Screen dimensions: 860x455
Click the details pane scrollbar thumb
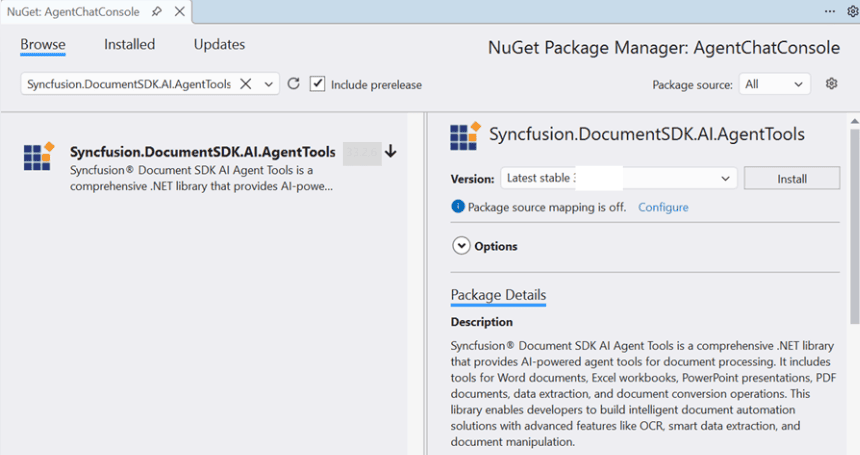855,226
